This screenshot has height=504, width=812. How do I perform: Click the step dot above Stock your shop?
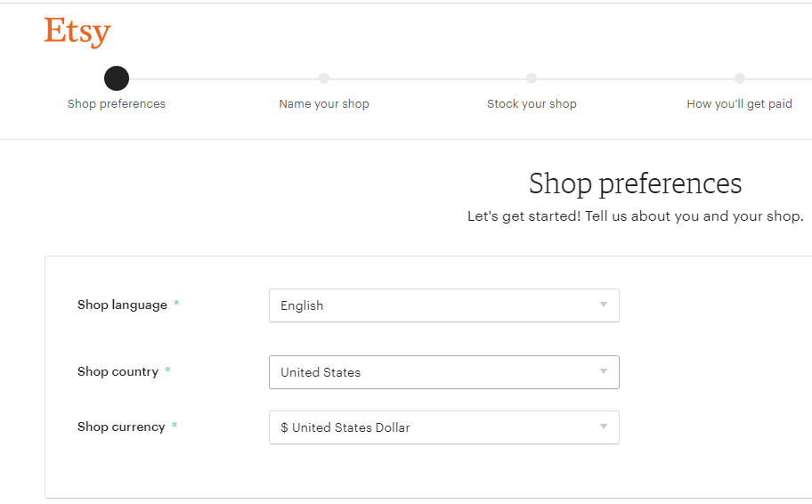pos(532,78)
